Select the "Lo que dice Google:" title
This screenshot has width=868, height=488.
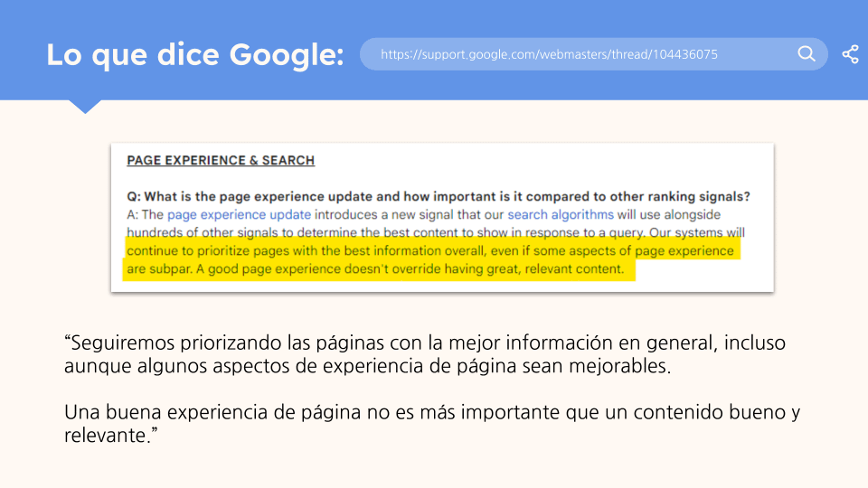[x=195, y=55]
